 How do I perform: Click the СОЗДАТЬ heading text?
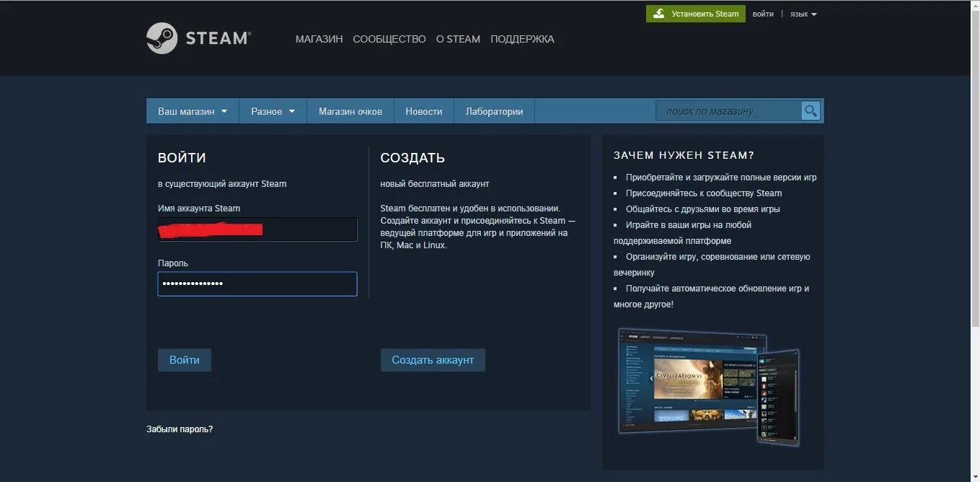[412, 158]
